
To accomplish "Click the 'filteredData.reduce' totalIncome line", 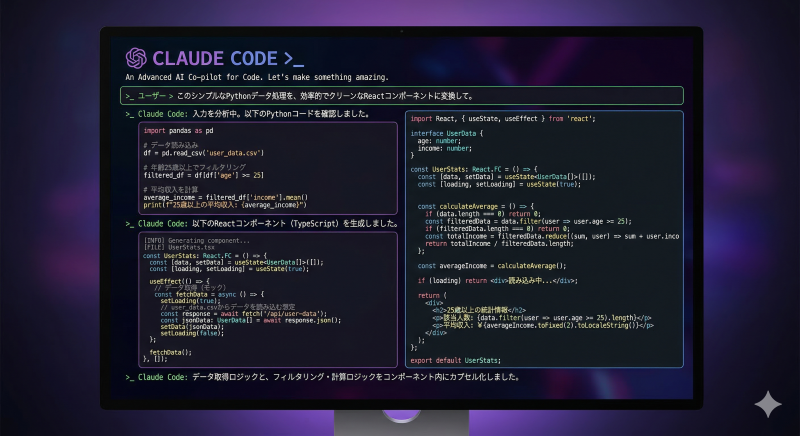I will 552,236.
